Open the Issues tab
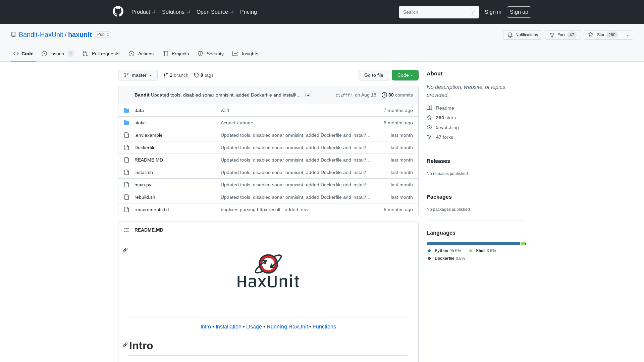This screenshot has width=644, height=362. pyautogui.click(x=58, y=54)
